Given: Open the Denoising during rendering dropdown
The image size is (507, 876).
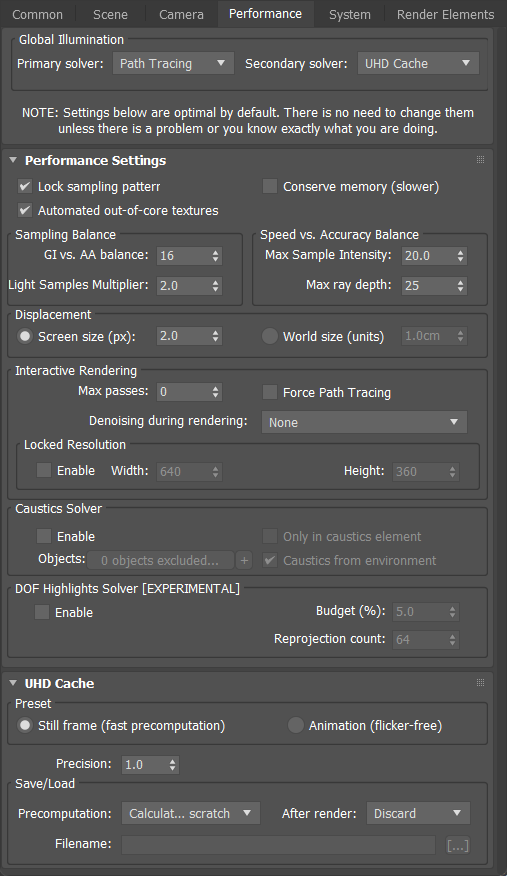Looking at the screenshot, I should [x=364, y=422].
